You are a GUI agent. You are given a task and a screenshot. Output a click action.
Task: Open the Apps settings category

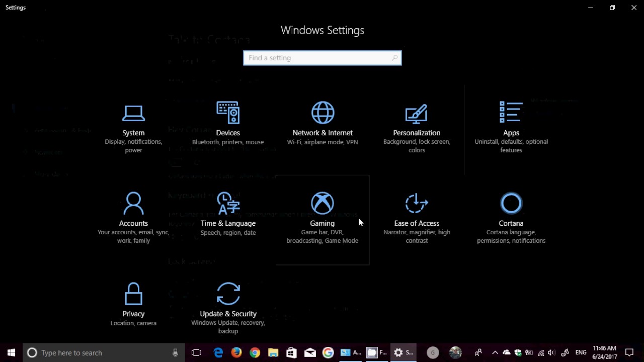[511, 128]
